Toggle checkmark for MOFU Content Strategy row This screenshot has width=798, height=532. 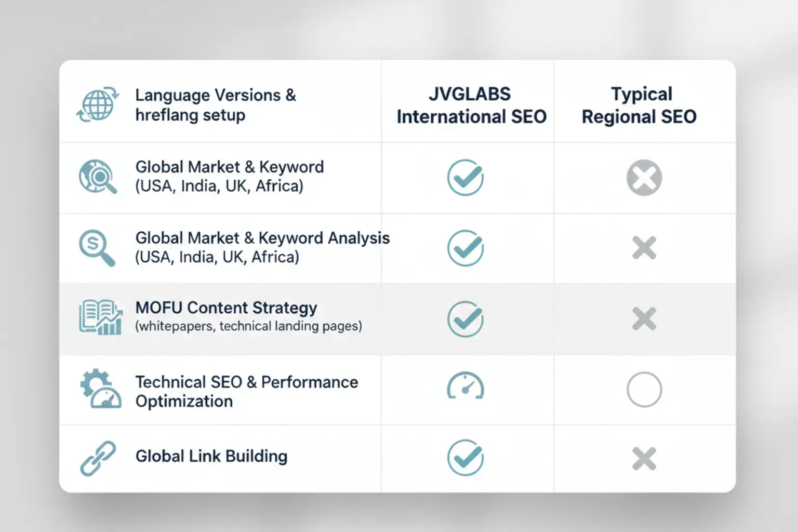[x=465, y=319]
